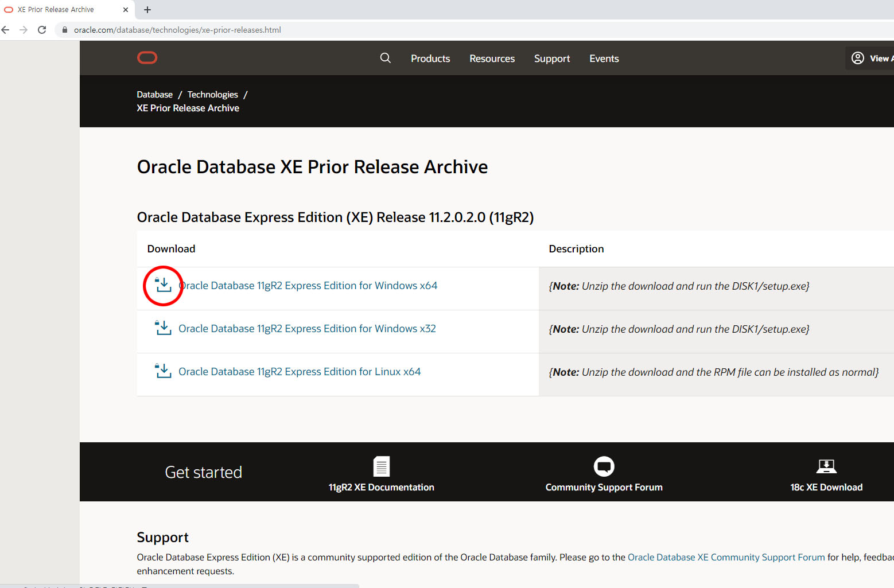Click XE Prior Release Archive breadcrumb text
Viewport: 894px width, 588px height.
click(x=188, y=108)
